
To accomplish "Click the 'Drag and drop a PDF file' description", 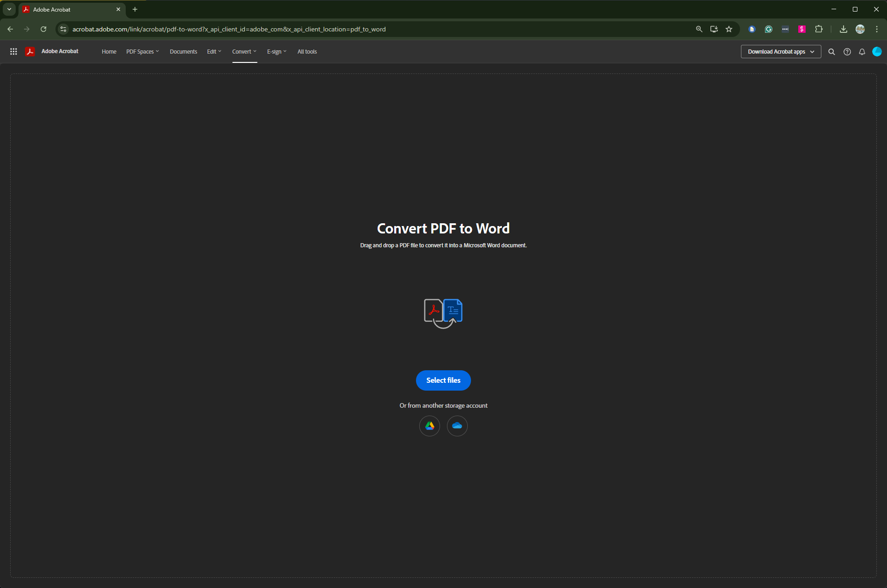I will (443, 245).
